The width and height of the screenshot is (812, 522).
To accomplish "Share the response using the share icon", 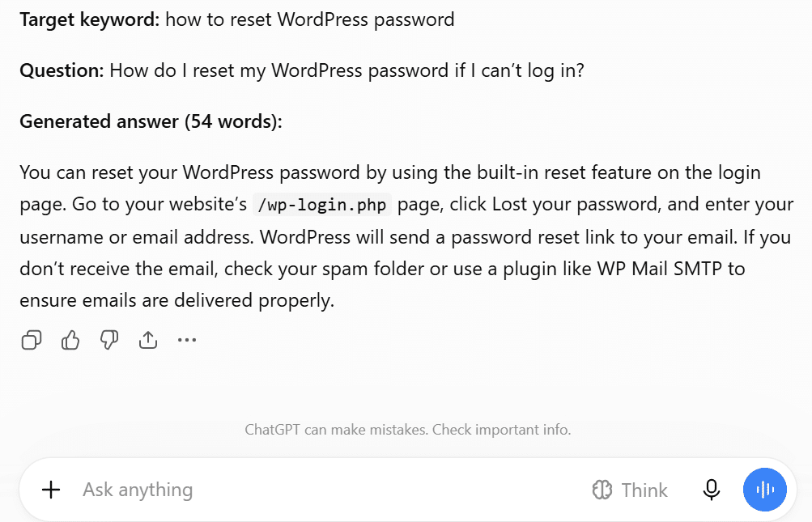I will [x=148, y=340].
